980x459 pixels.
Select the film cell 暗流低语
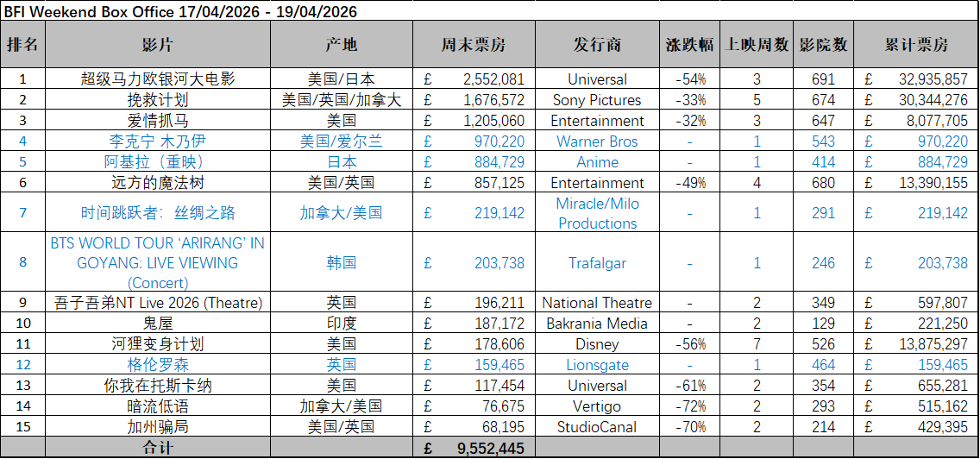(x=158, y=406)
